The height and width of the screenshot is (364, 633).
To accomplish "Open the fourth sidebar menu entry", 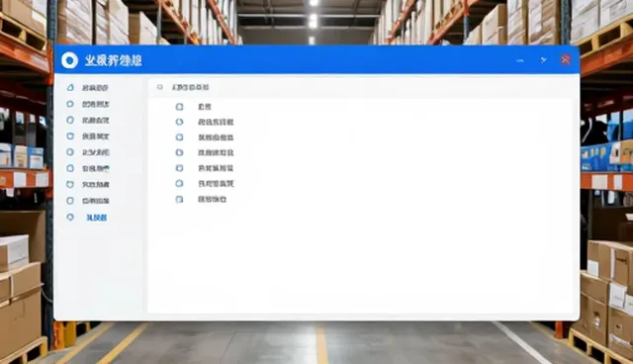I will point(88,136).
